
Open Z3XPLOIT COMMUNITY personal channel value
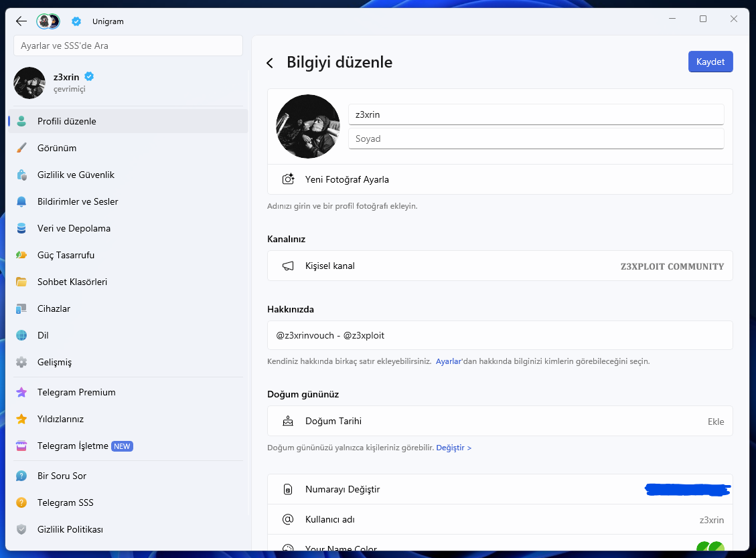click(672, 266)
